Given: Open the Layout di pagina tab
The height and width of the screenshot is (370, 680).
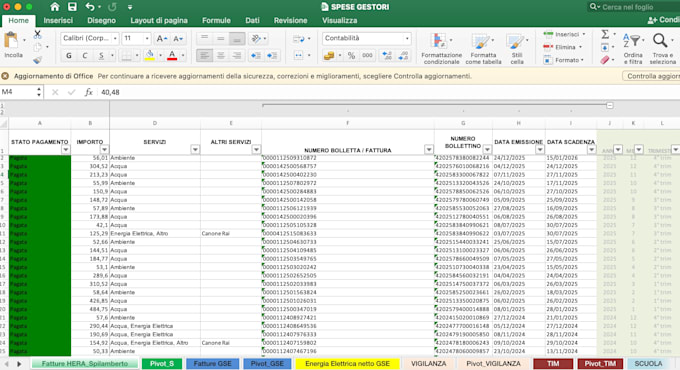Looking at the screenshot, I should [159, 20].
